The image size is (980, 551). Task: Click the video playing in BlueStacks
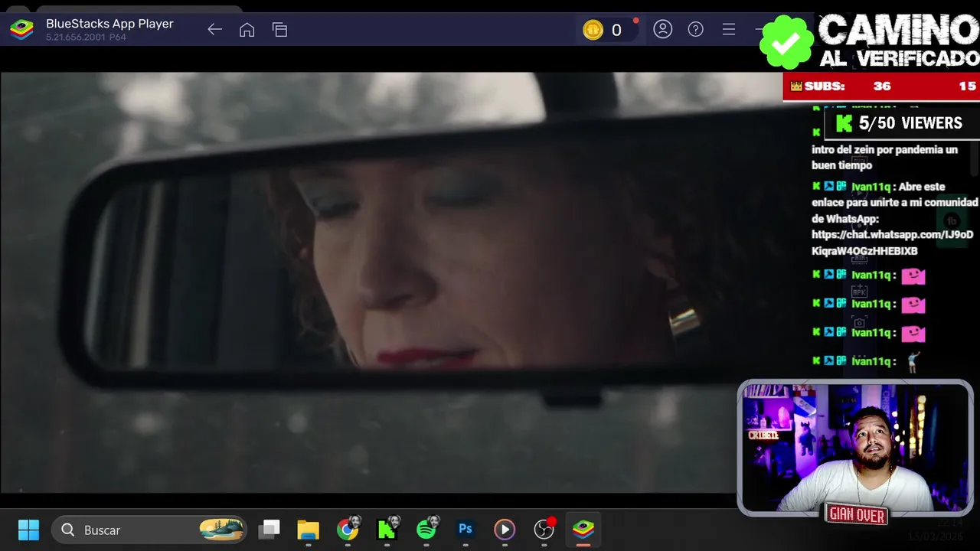[390, 282]
